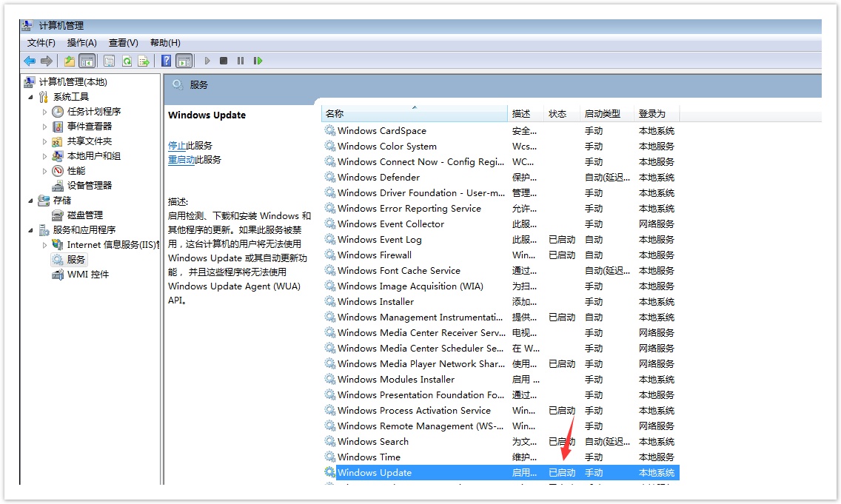This screenshot has width=841, height=504.
Task: Sort by the 启动类型 column header
Action: pyautogui.click(x=606, y=114)
